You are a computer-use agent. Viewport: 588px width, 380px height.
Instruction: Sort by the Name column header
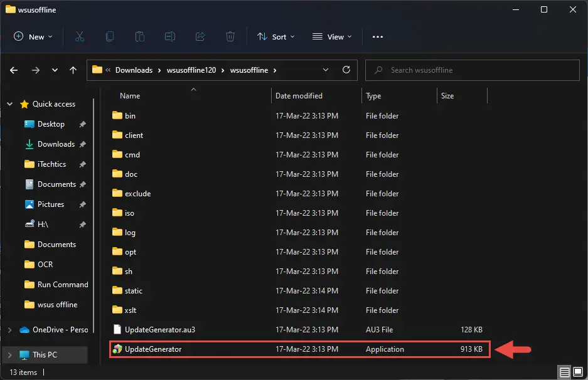(x=130, y=96)
